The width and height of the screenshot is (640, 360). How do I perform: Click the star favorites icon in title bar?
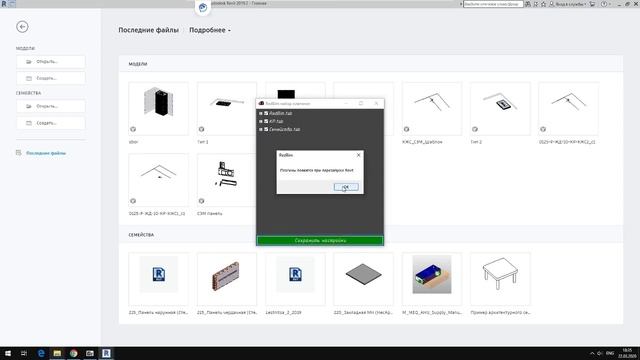543,4
